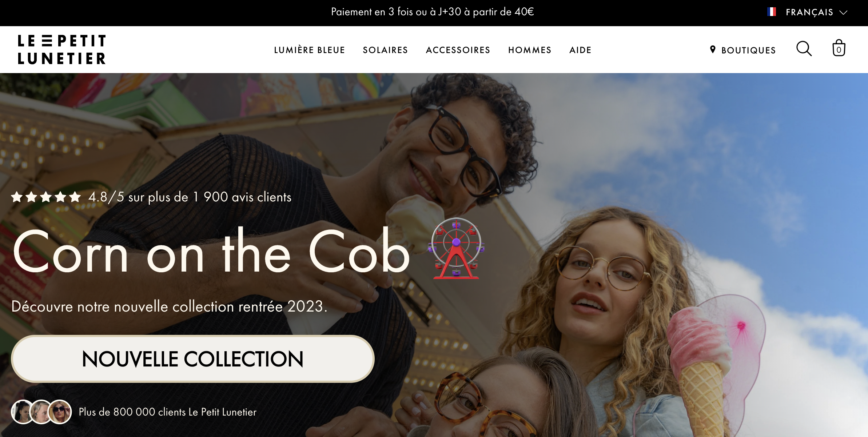The height and width of the screenshot is (437, 868).
Task: Click the customer avatar photos
Action: pos(41,412)
